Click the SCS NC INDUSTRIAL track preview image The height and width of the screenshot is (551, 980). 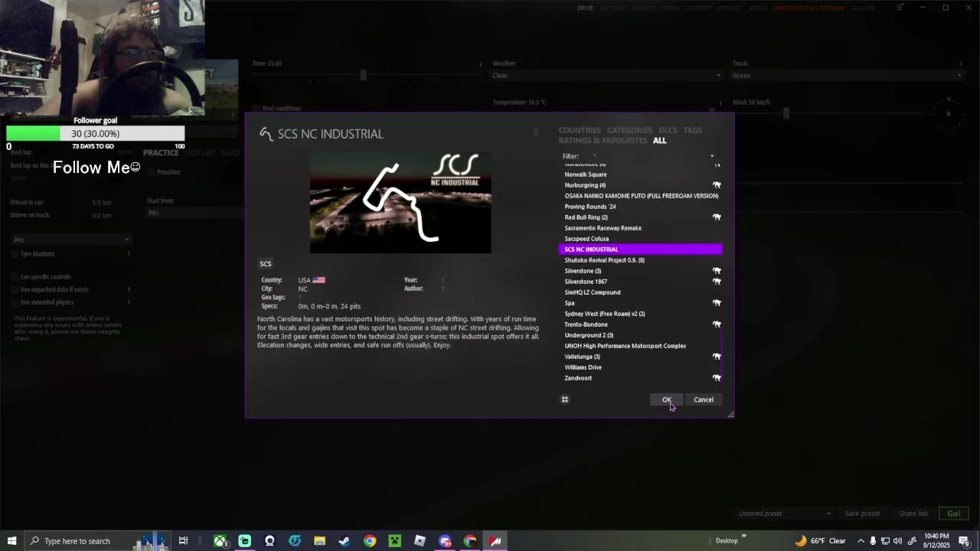[x=400, y=202]
